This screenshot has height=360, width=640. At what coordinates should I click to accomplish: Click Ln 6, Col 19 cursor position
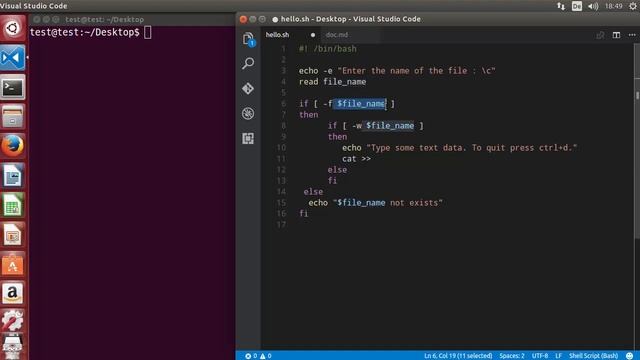coord(458,356)
